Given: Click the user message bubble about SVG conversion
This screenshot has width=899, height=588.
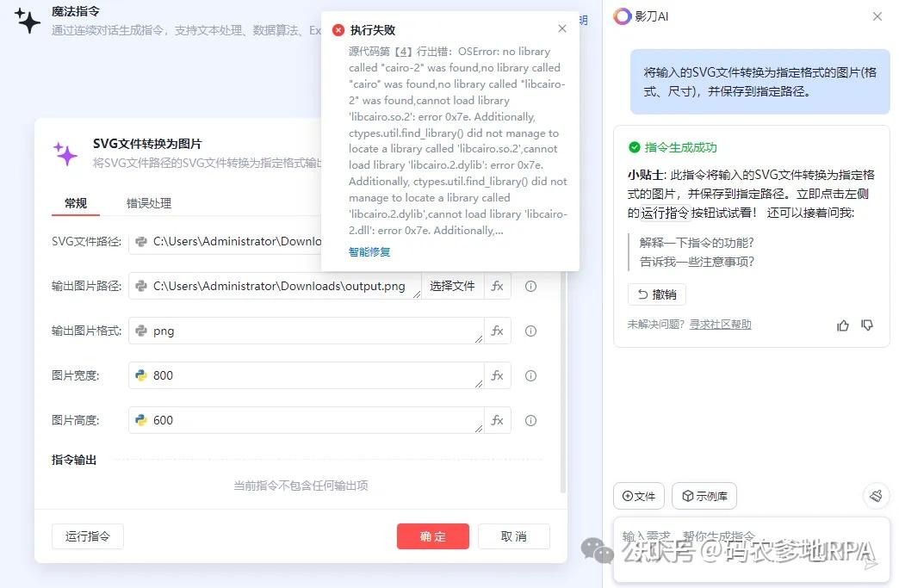Looking at the screenshot, I should click(x=760, y=82).
